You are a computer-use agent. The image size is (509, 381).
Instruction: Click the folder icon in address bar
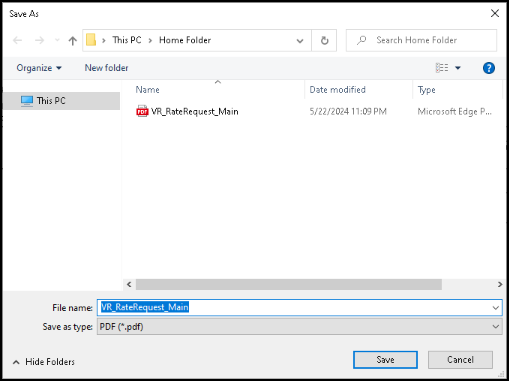tap(91, 40)
